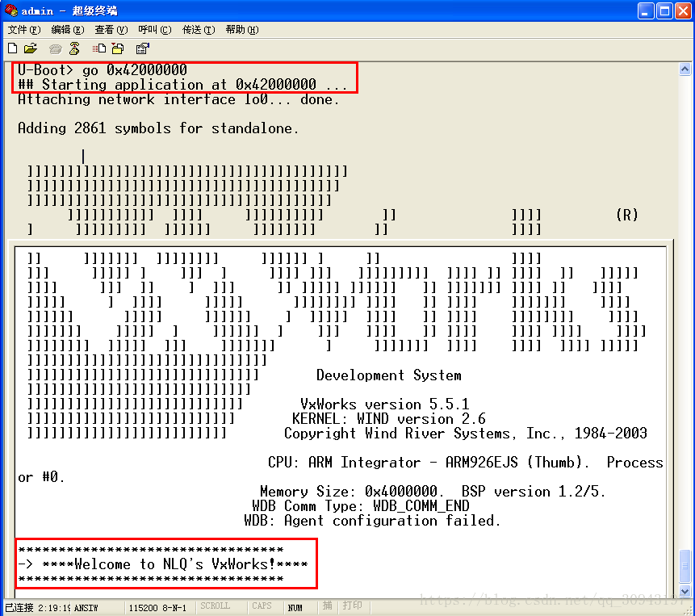Click the 'Starting application at 0x42000000' line
Viewport: 695px width, 616px height.
click(182, 85)
